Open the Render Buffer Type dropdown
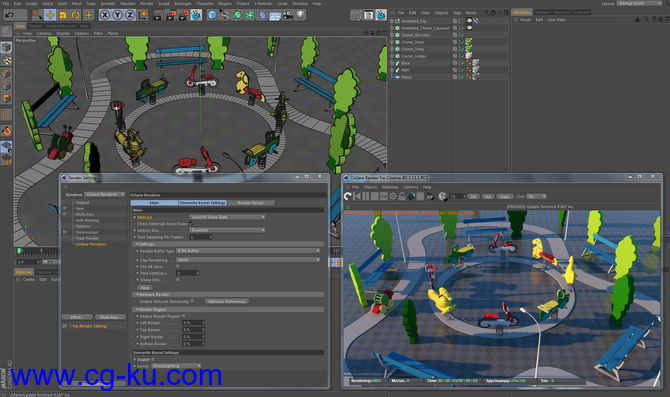The image size is (670, 397). point(248,251)
